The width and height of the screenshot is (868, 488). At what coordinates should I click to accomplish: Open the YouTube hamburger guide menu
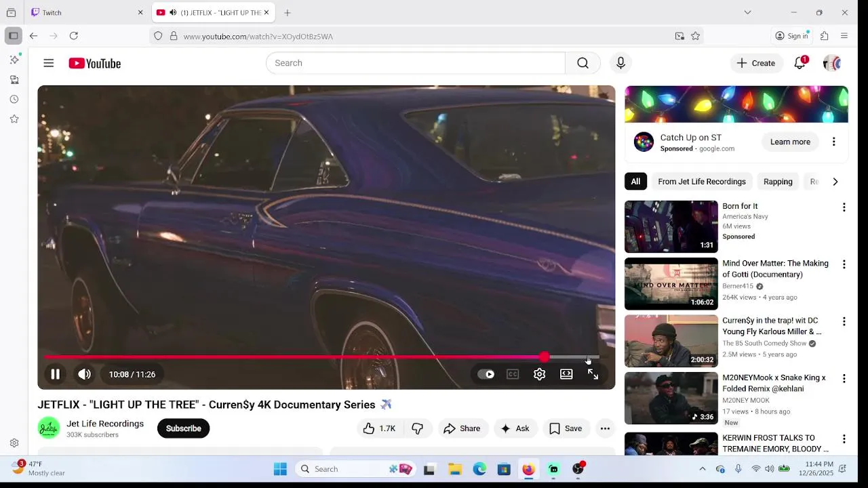coord(48,63)
